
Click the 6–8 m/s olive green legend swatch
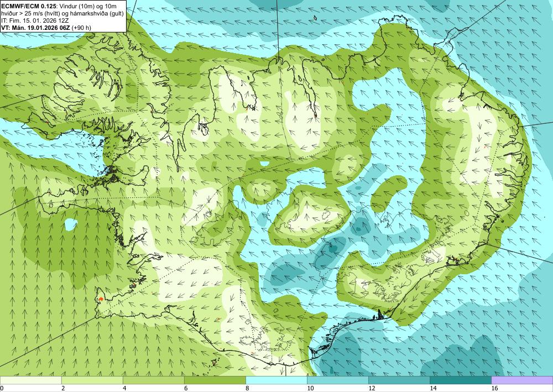[x=215, y=380]
